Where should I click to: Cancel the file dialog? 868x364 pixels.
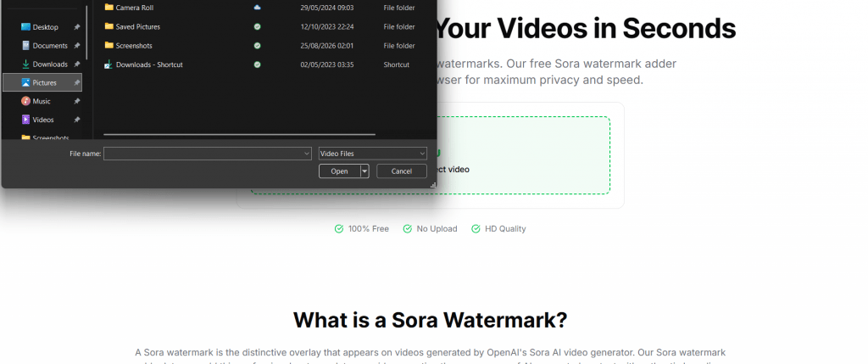pos(401,171)
